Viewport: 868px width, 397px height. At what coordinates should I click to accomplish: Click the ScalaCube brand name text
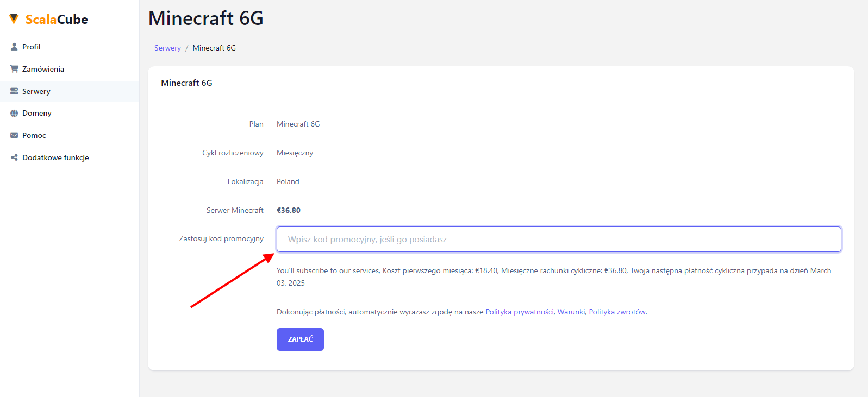(57, 20)
